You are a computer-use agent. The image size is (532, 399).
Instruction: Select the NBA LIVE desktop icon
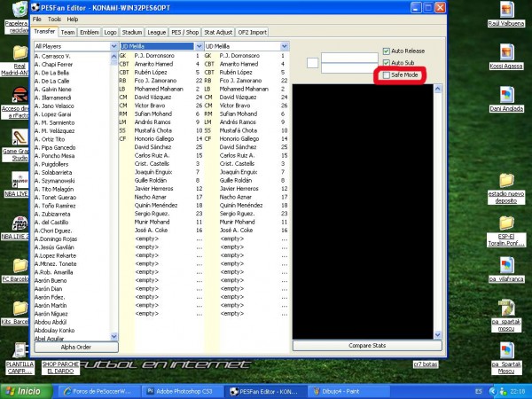[20, 180]
